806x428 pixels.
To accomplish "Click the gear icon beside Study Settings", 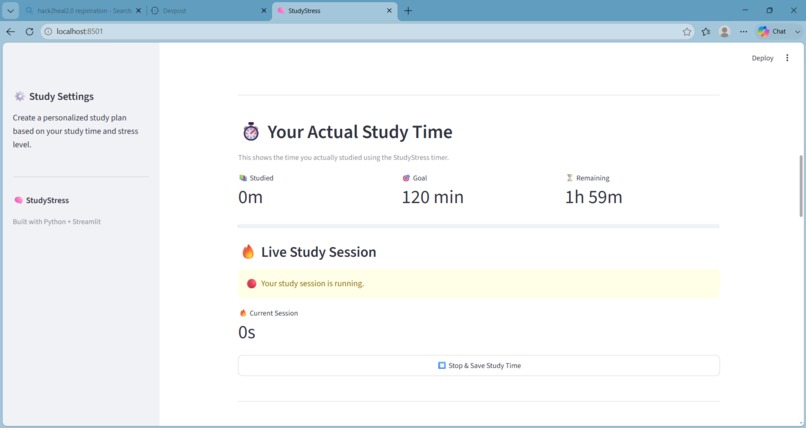I will point(20,96).
